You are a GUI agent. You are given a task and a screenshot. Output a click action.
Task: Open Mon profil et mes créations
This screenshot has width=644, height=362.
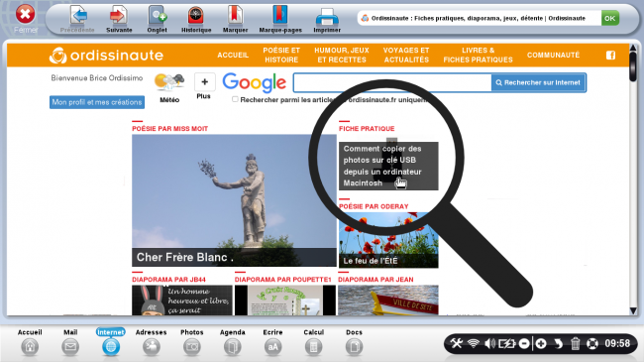pos(97,102)
